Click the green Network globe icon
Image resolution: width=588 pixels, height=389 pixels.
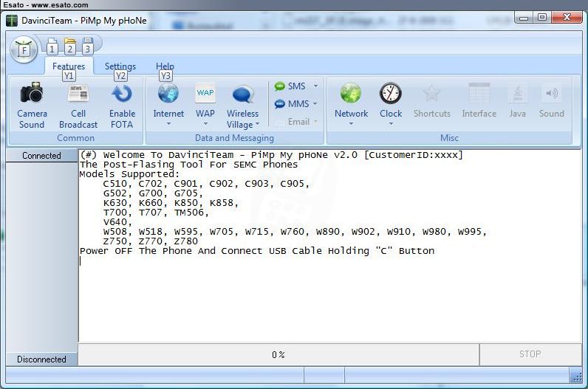[x=351, y=93]
